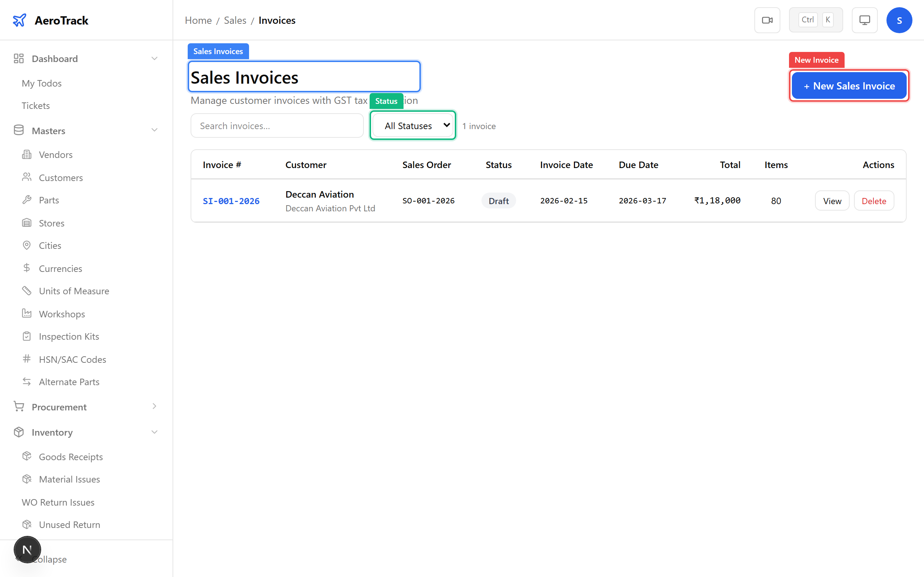Image resolution: width=924 pixels, height=577 pixels.
Task: Select the Customers master icon
Action: tap(27, 177)
